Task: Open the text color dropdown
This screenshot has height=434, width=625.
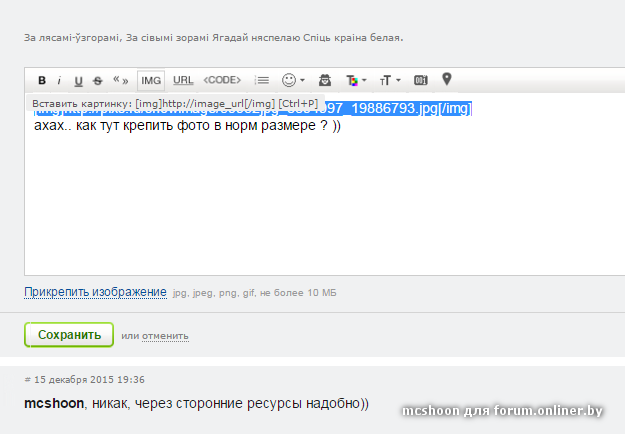Action: [x=356, y=81]
